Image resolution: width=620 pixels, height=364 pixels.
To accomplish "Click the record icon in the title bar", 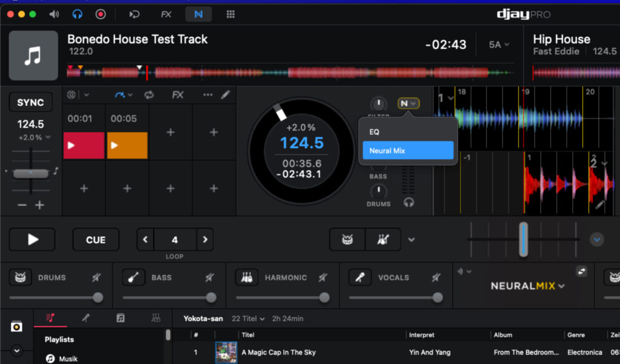I will tap(101, 14).
